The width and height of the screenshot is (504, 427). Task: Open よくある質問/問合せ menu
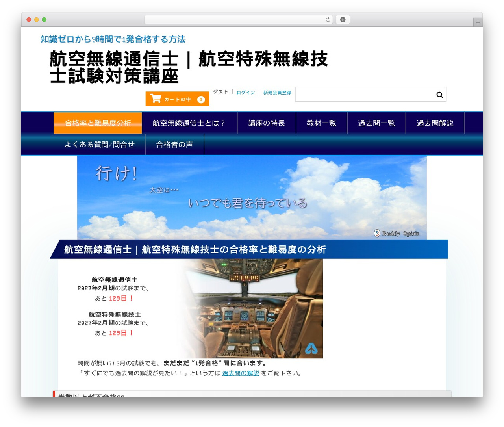(x=100, y=145)
